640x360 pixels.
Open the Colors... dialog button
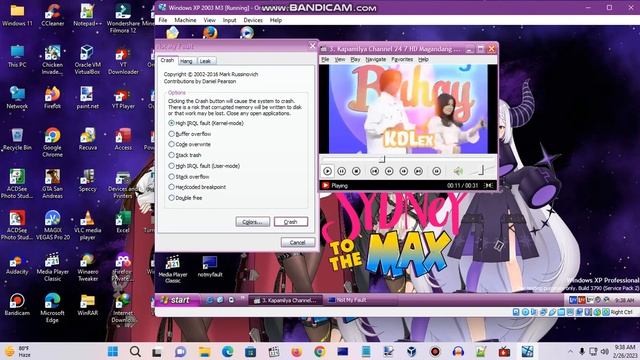tap(252, 222)
